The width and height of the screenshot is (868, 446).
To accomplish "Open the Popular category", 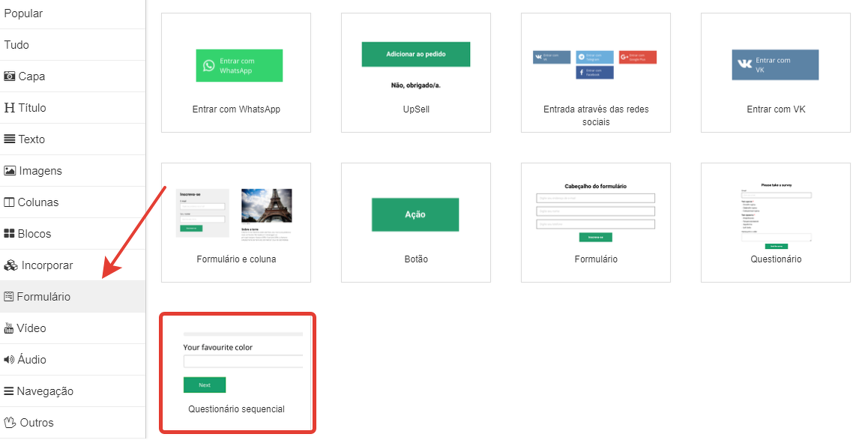I will (23, 13).
